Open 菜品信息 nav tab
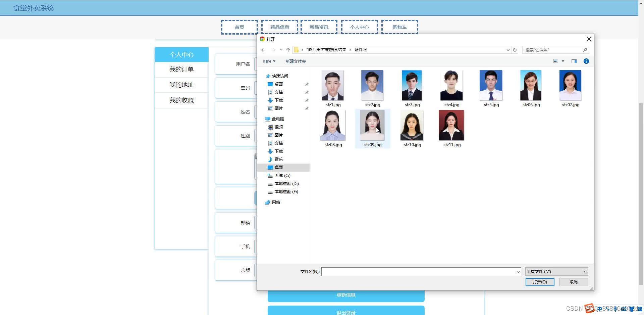The image size is (644, 315). click(x=280, y=27)
